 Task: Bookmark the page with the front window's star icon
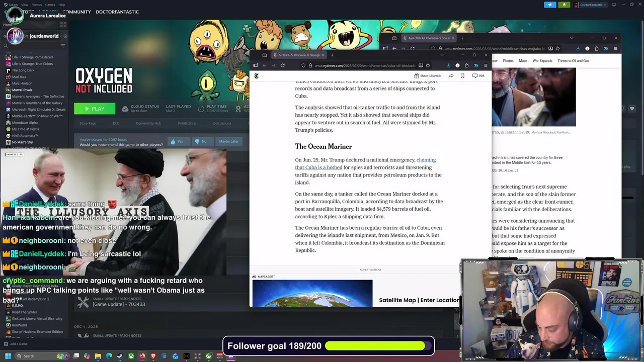[x=428, y=65]
